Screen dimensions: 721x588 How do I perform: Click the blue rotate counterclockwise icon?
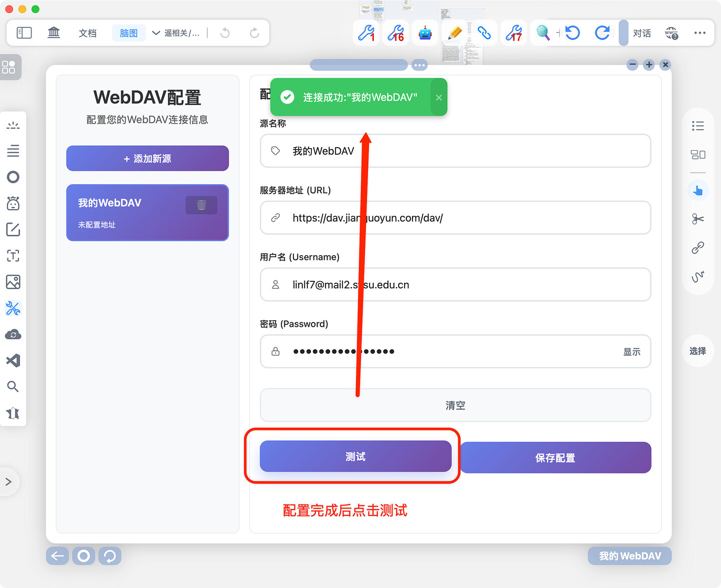(572, 33)
